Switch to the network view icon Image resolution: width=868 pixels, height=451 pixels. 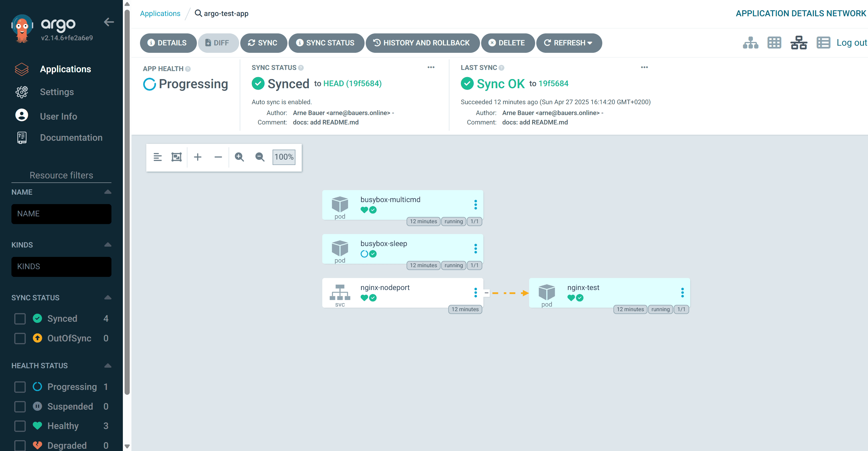[799, 43]
